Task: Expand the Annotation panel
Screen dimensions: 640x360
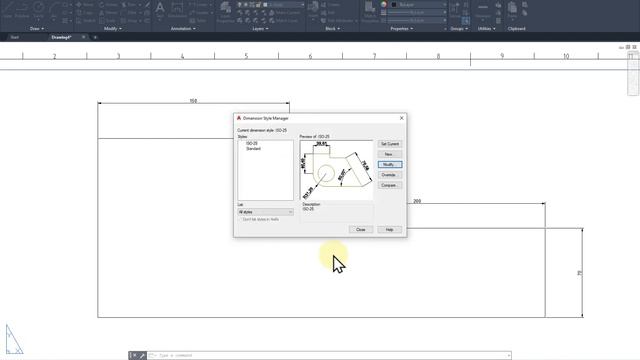Action: pyautogui.click(x=183, y=29)
